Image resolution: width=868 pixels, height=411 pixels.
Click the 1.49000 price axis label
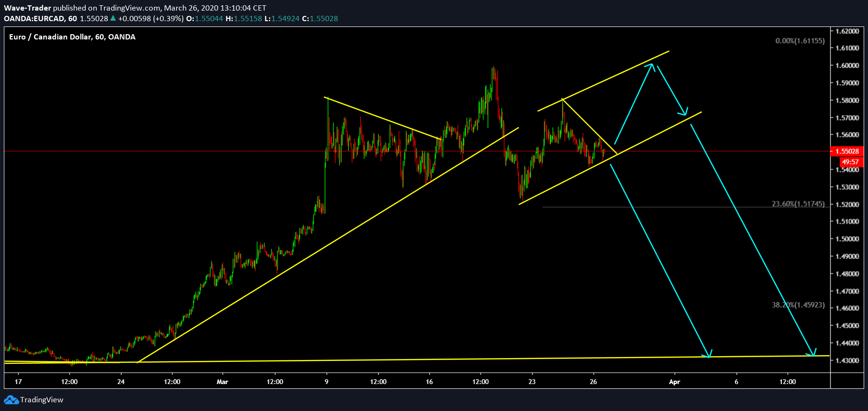(x=847, y=256)
